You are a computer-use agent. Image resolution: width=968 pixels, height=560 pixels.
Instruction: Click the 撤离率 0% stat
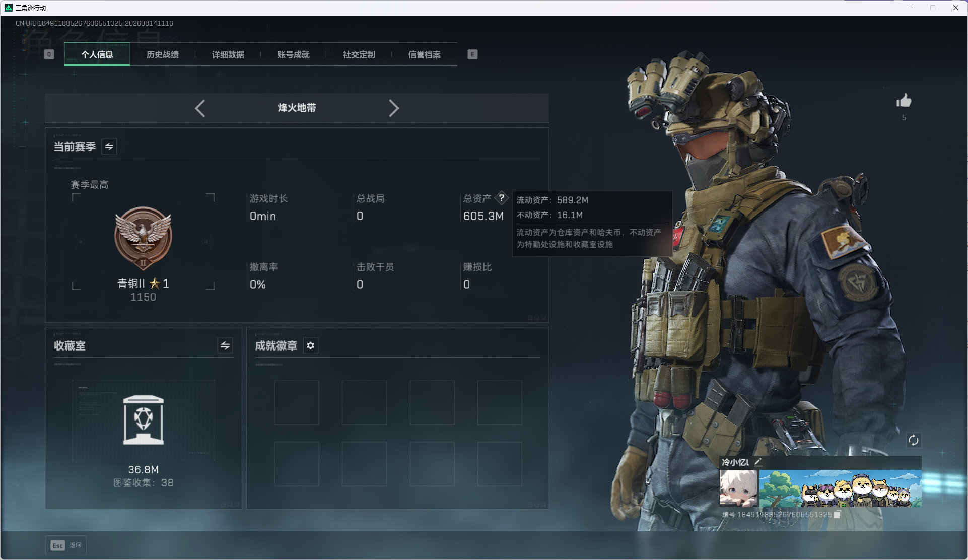(x=264, y=276)
